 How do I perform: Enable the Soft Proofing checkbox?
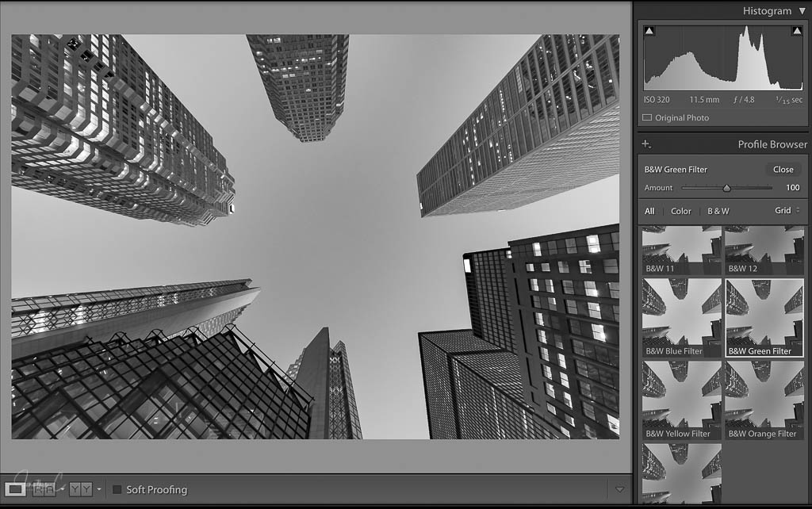point(117,490)
